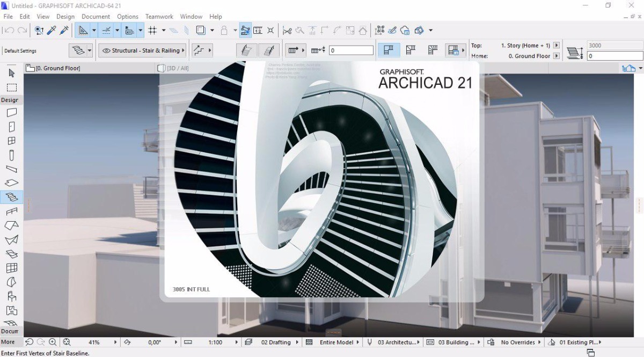This screenshot has width=644, height=357.
Task: Select the Marquee tool
Action: tap(12, 87)
